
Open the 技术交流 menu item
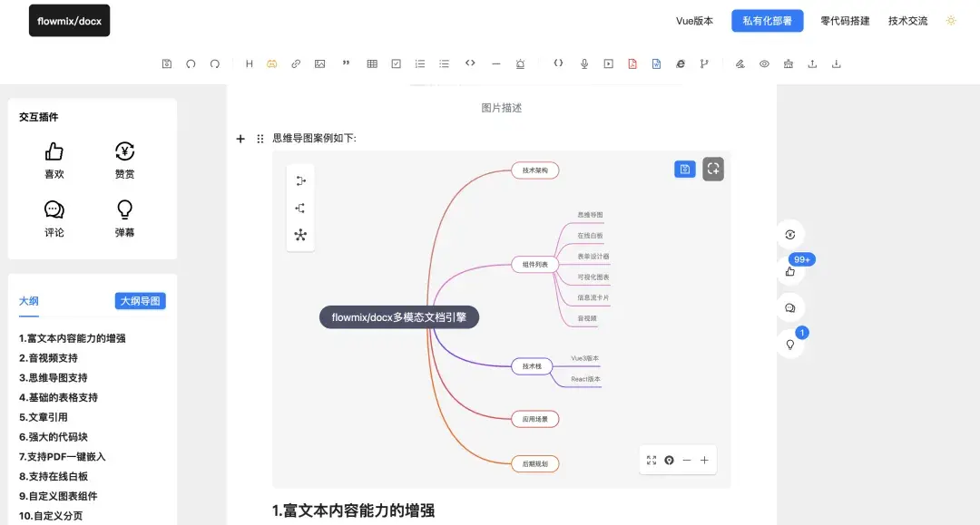[x=908, y=21]
